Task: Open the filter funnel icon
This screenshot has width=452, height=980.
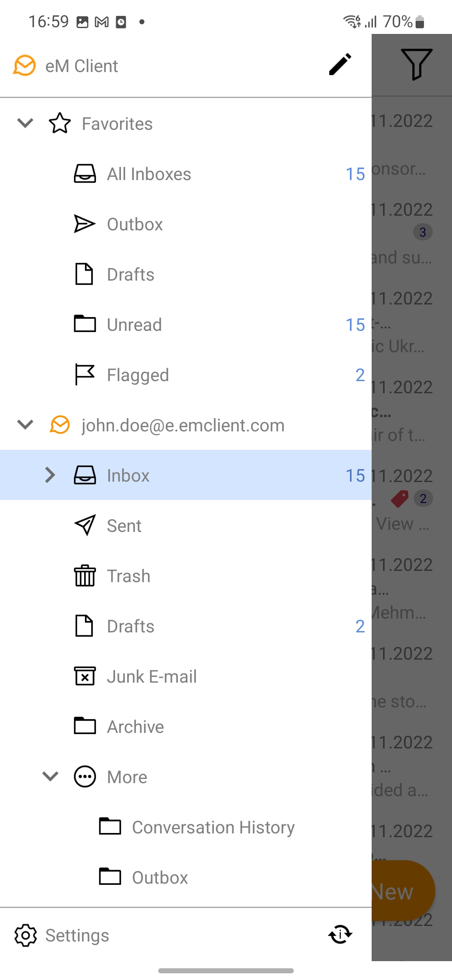Action: (416, 64)
